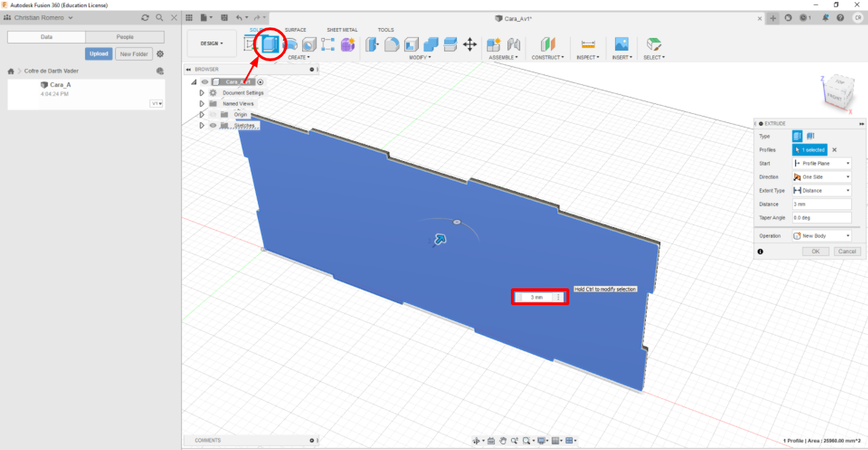The image size is (868, 450).
Task: Hide the Sketches folder
Action: (x=213, y=125)
